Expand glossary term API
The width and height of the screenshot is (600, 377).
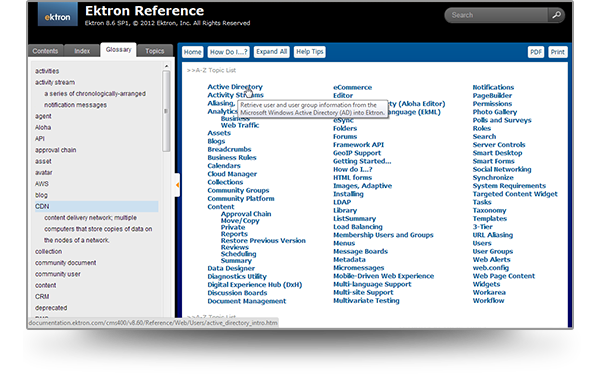40,139
